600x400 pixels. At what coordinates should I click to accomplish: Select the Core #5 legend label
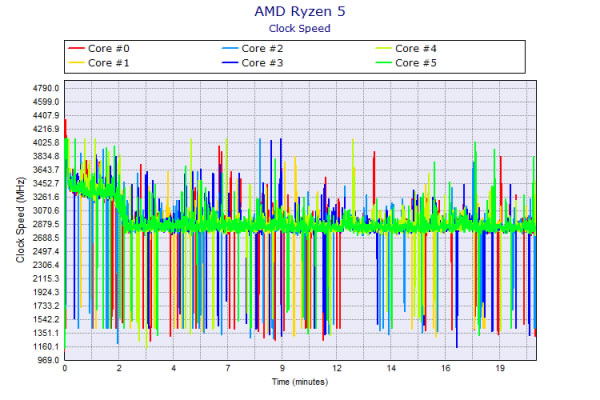coord(416,63)
